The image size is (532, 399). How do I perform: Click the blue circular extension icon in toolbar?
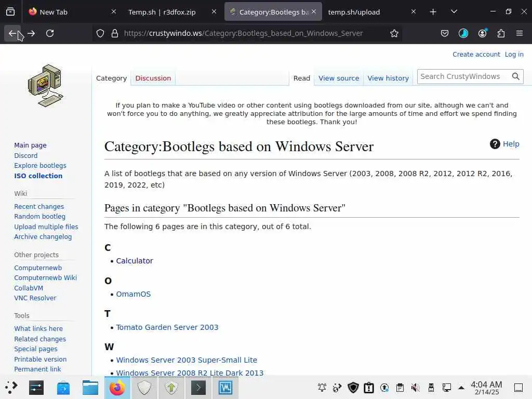(x=463, y=33)
